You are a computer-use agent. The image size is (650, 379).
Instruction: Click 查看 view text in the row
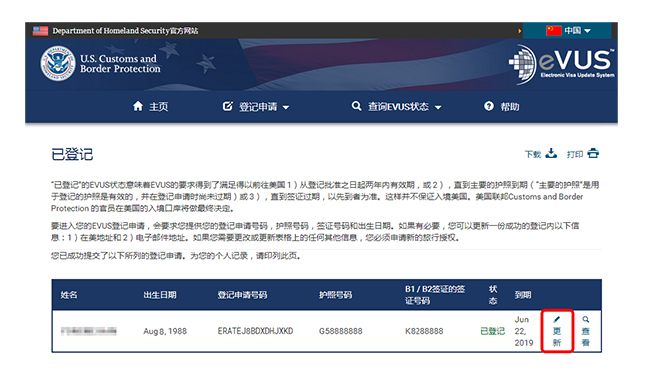pyautogui.click(x=586, y=337)
